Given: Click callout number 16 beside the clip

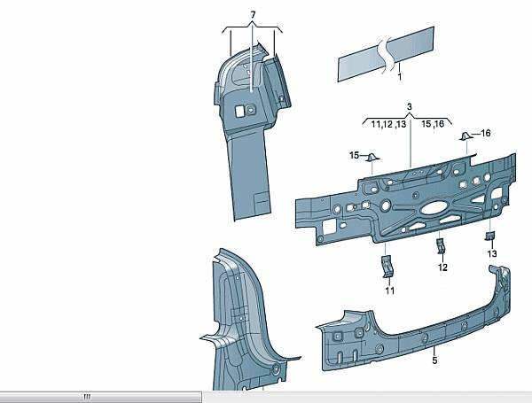Looking at the screenshot, I should coord(485,133).
